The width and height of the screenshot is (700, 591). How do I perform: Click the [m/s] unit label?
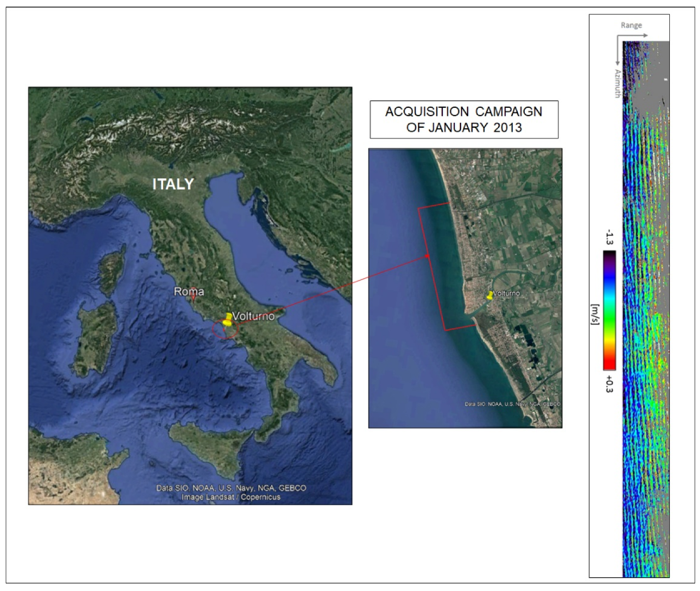[x=594, y=314]
